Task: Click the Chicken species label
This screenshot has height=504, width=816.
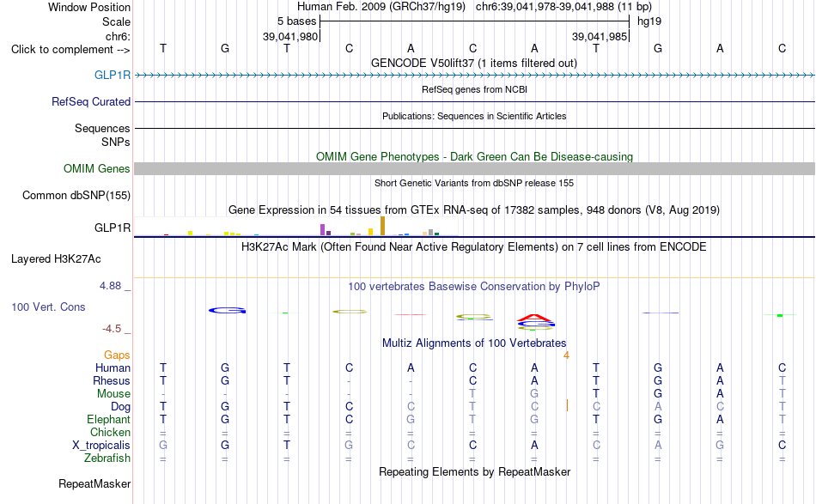Action: (110, 432)
